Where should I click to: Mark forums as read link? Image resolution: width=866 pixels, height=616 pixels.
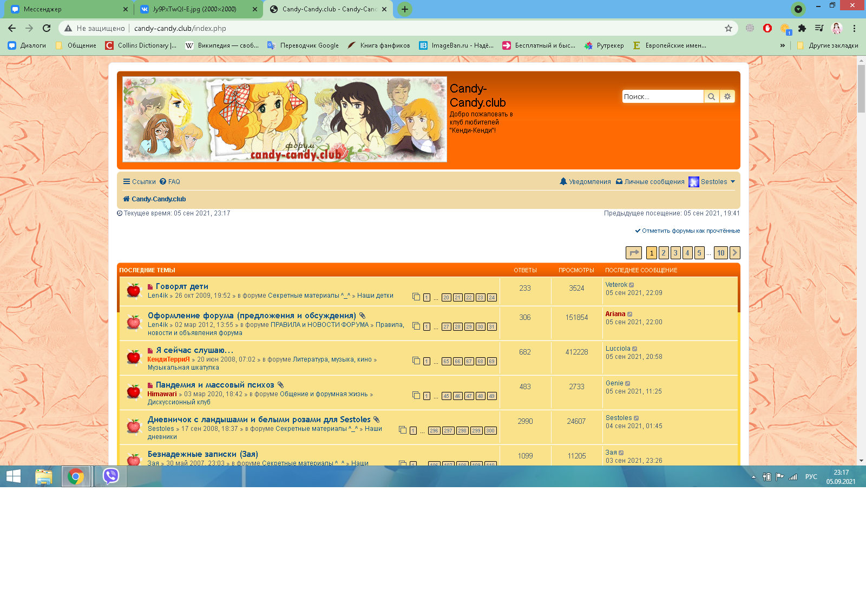tap(687, 231)
